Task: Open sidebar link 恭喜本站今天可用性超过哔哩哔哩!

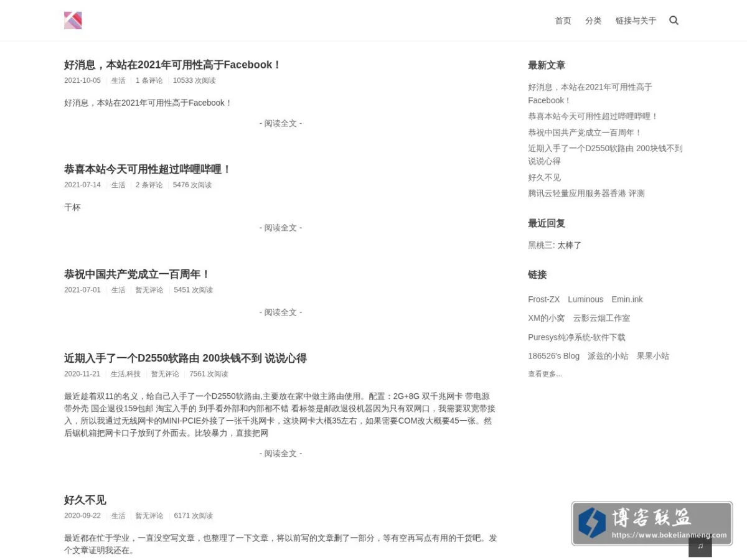Action: click(x=593, y=116)
